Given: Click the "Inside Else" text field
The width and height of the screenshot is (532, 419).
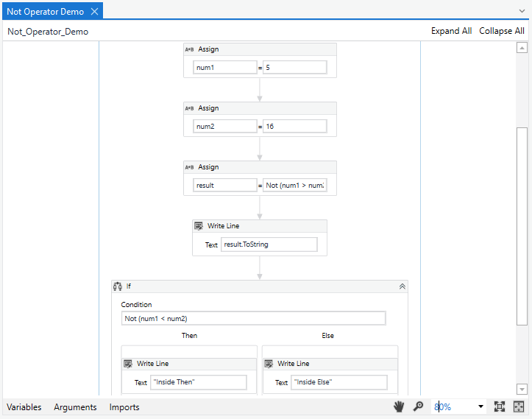Looking at the screenshot, I should (339, 382).
